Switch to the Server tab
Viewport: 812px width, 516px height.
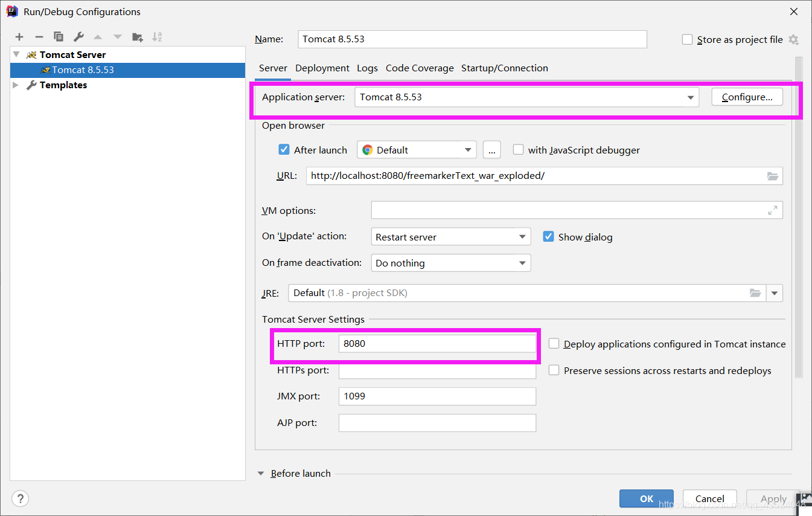point(273,68)
